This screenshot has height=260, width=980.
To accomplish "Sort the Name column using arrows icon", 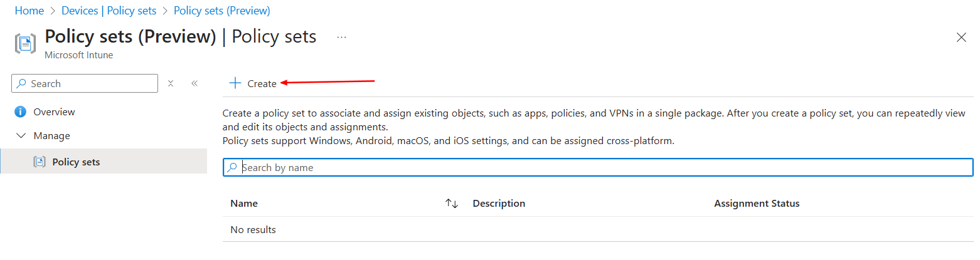I will (x=452, y=204).
